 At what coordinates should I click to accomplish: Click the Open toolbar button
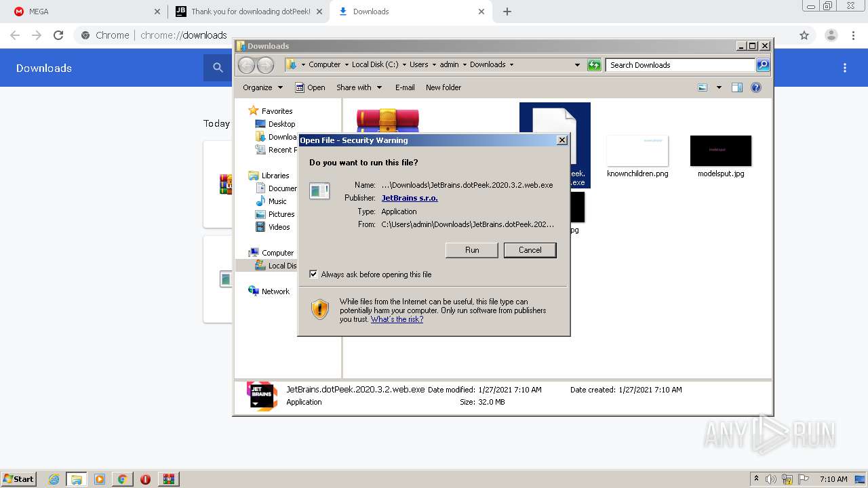(x=310, y=87)
